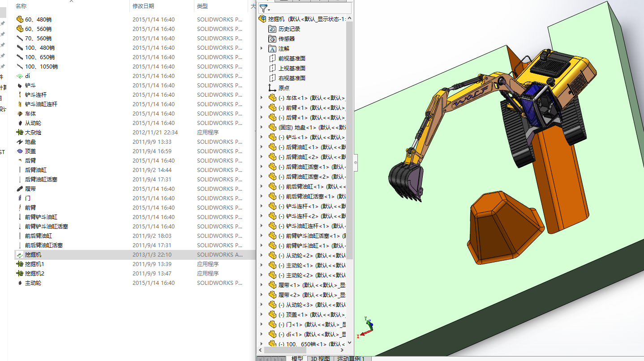Click the 铲斗<1> component icon in the tree
644x361 pixels.
pyautogui.click(x=272, y=137)
